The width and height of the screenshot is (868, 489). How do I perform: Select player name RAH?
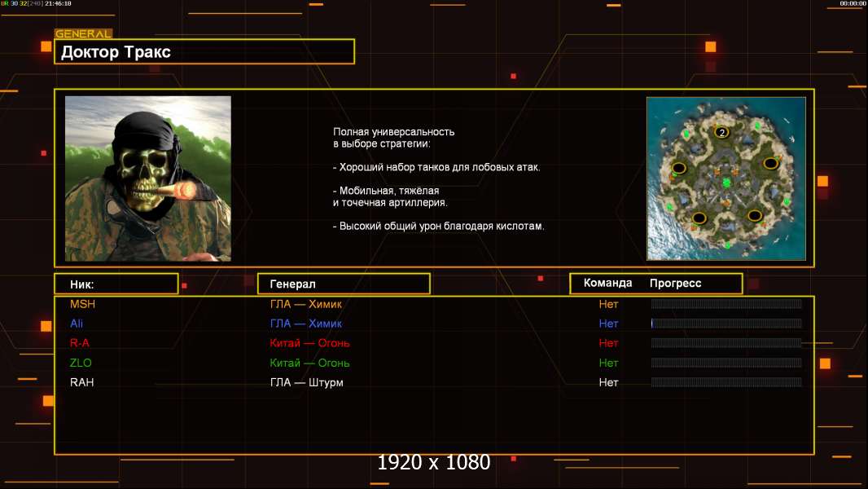pyautogui.click(x=82, y=382)
